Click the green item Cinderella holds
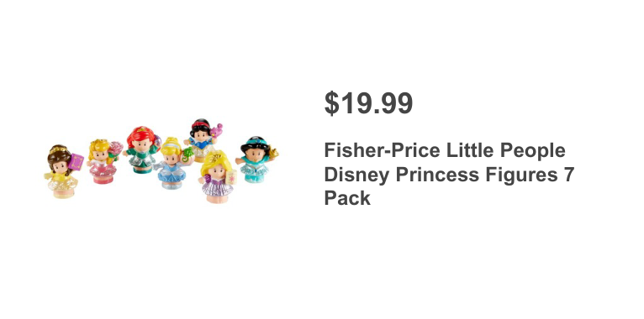This screenshot has height=319, width=644. (187, 154)
